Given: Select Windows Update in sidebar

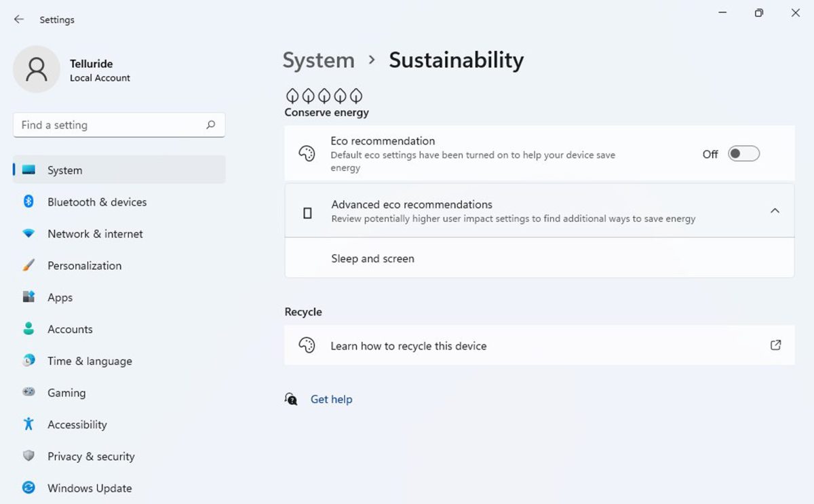Looking at the screenshot, I should (119, 488).
